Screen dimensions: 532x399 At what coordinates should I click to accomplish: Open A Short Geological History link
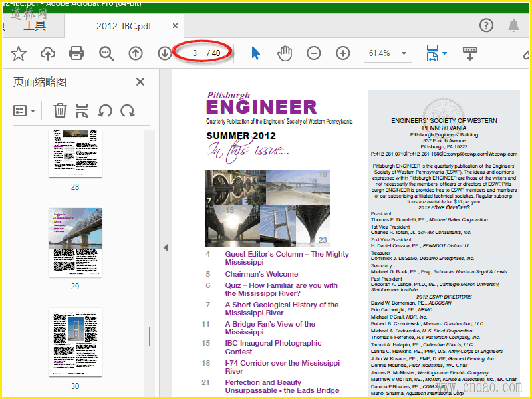click(x=281, y=309)
